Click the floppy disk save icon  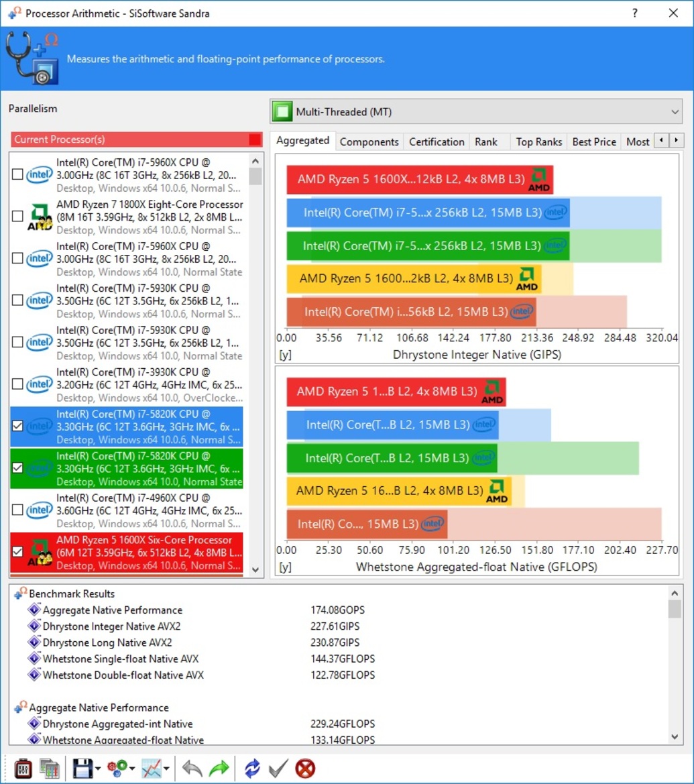point(82,769)
